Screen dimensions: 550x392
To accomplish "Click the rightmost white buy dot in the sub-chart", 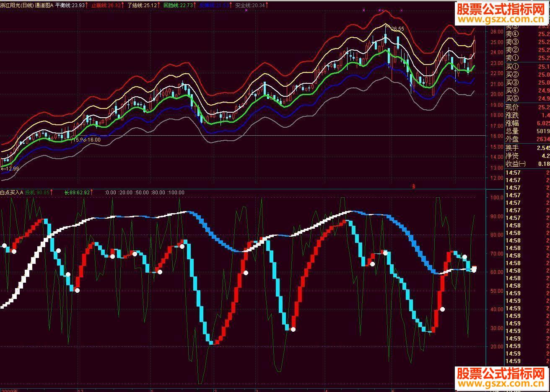I will coord(474,270).
